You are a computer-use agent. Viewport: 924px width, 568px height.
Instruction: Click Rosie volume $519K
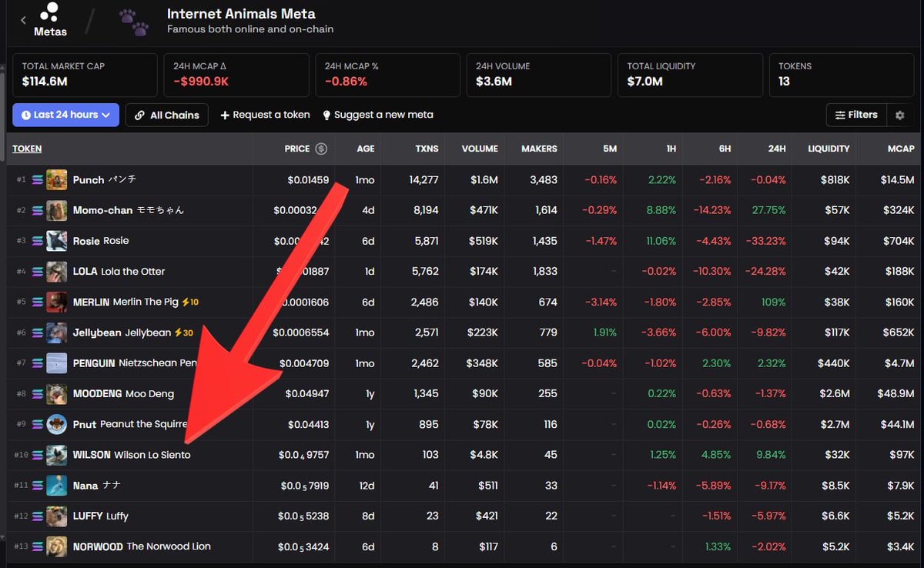484,241
